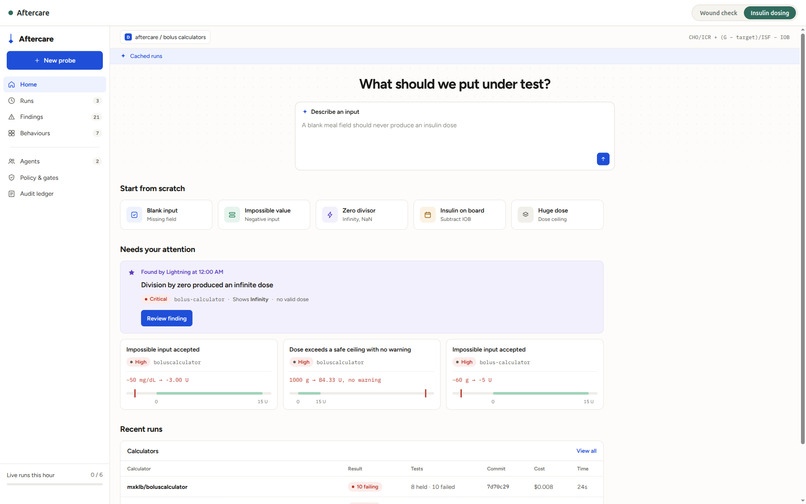The width and height of the screenshot is (806, 504).
Task: Click commit hash 7d70c29
Action: coord(498,487)
